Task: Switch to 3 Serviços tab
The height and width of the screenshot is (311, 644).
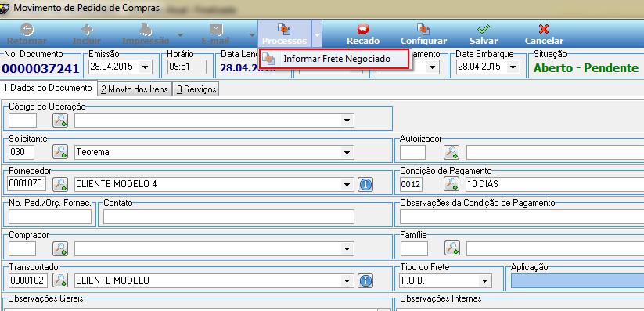Action: tap(196, 89)
